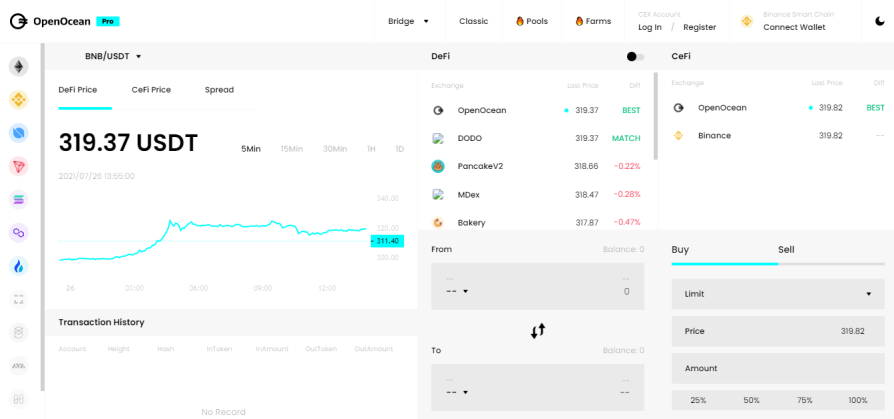Click the Binance Smart Chain wallet icon

(x=746, y=21)
